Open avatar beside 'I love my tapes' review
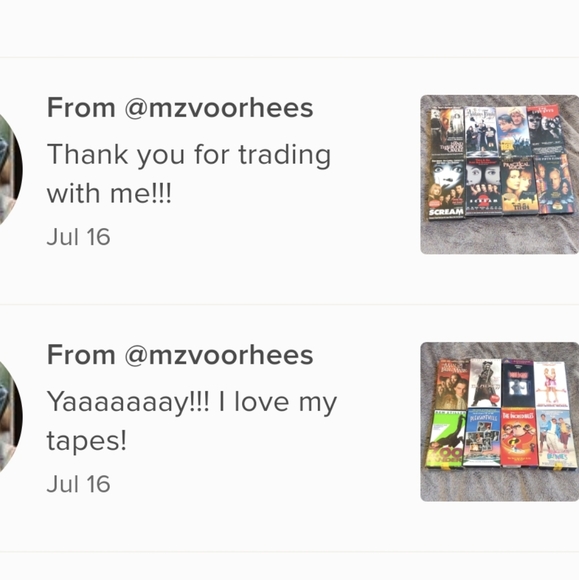 coord(9,417)
